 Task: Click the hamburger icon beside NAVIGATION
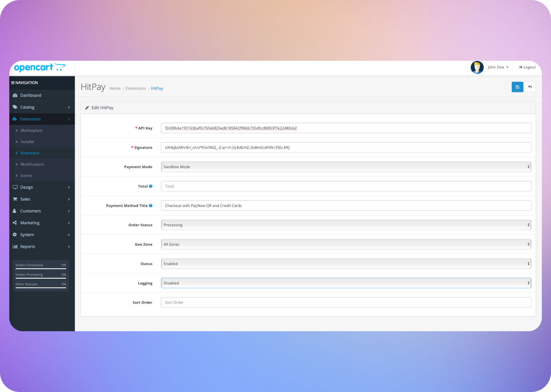point(13,83)
